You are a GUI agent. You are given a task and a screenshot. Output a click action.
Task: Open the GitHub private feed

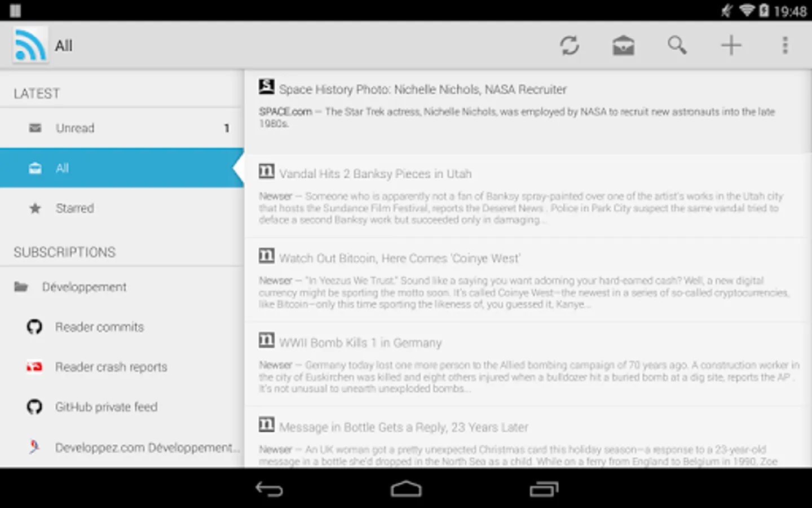(122, 407)
